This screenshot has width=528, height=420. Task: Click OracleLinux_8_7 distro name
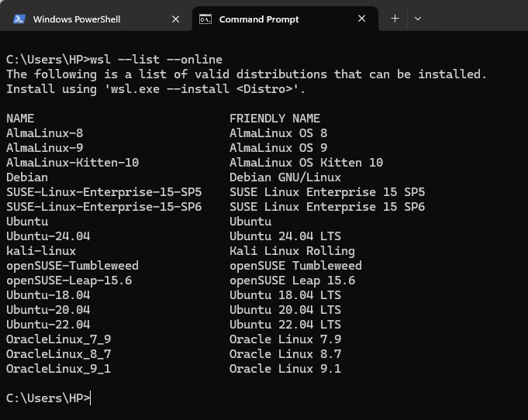59,354
